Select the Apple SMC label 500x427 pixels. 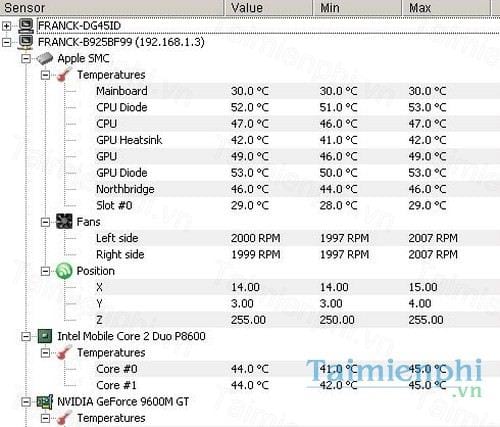click(x=83, y=58)
